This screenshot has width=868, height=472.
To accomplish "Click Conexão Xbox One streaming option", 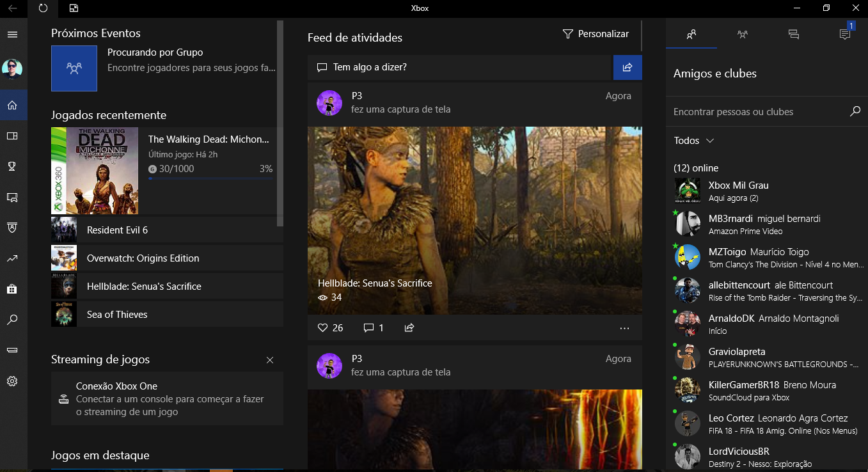I will [x=167, y=398].
